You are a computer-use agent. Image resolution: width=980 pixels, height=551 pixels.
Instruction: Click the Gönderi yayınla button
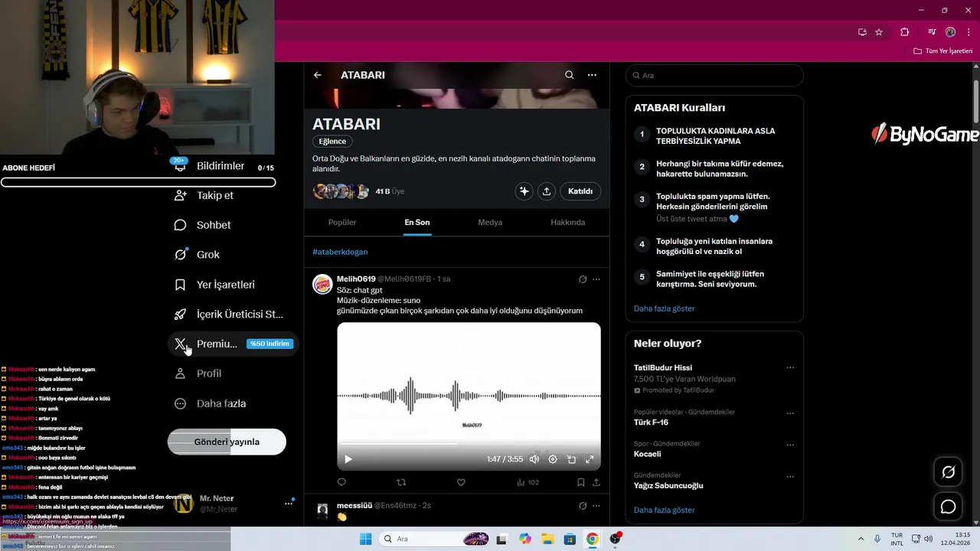[227, 442]
